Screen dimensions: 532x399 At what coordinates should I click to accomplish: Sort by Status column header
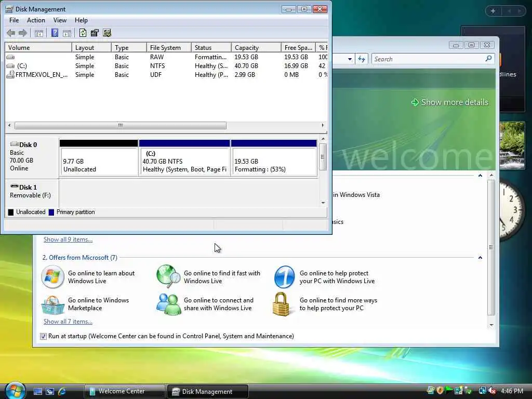[211, 47]
